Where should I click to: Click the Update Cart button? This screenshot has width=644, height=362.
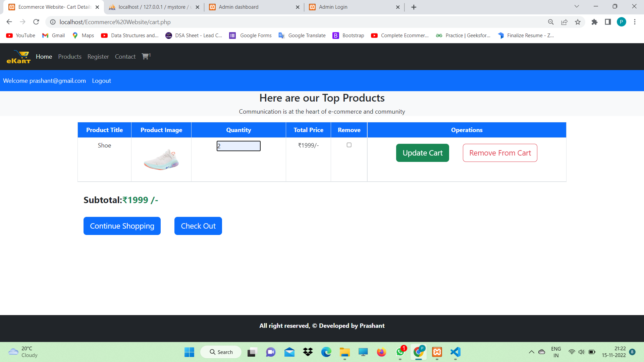click(422, 153)
